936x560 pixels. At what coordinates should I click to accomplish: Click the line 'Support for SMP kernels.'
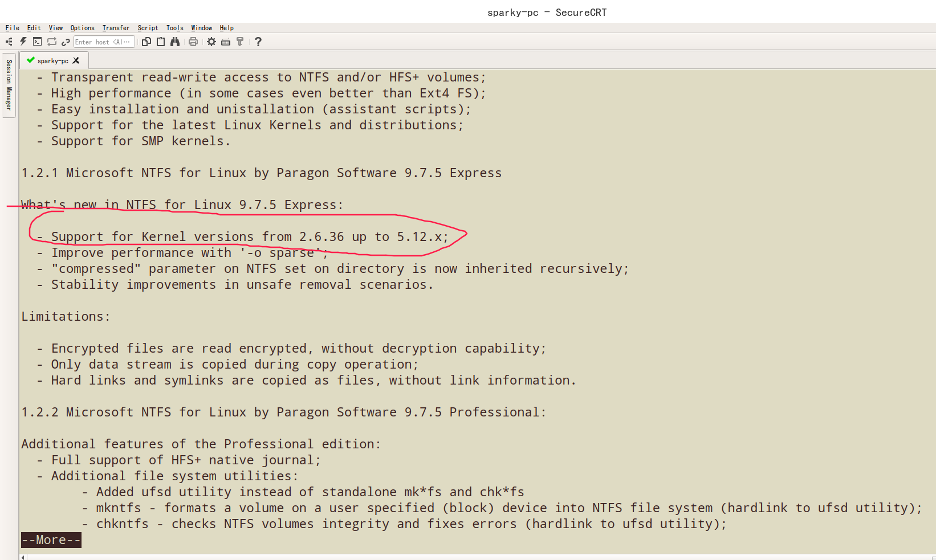click(x=134, y=141)
